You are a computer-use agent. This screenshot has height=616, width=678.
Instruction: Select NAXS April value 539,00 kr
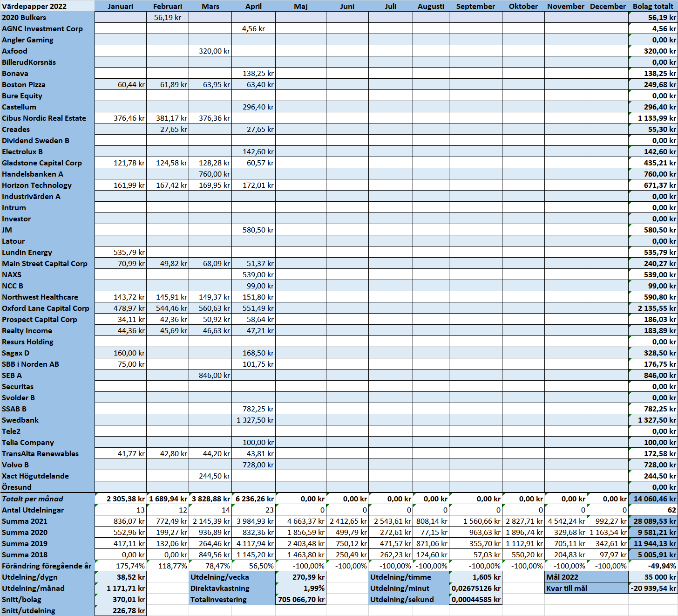253,274
